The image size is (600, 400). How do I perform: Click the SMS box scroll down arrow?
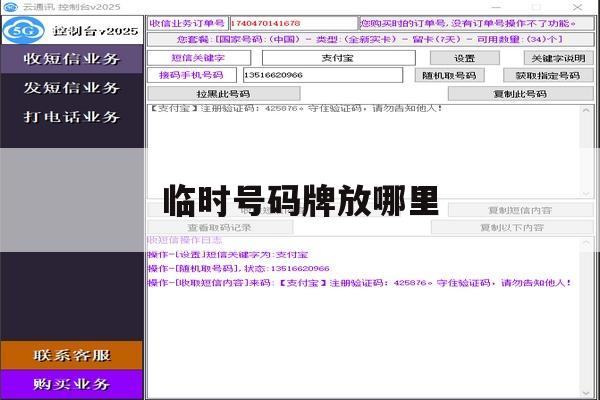tap(586, 193)
